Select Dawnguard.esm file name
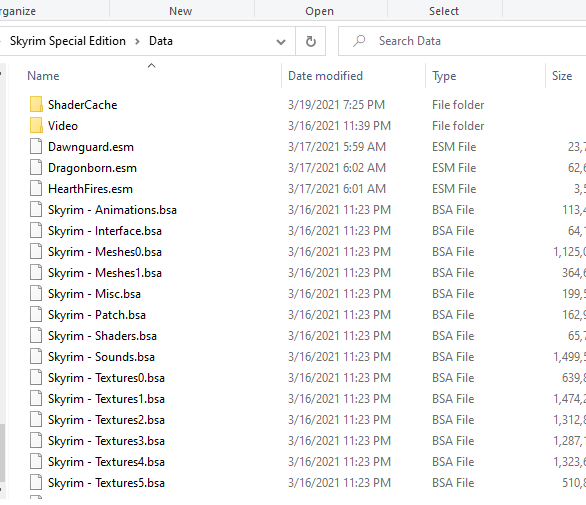 click(x=91, y=147)
